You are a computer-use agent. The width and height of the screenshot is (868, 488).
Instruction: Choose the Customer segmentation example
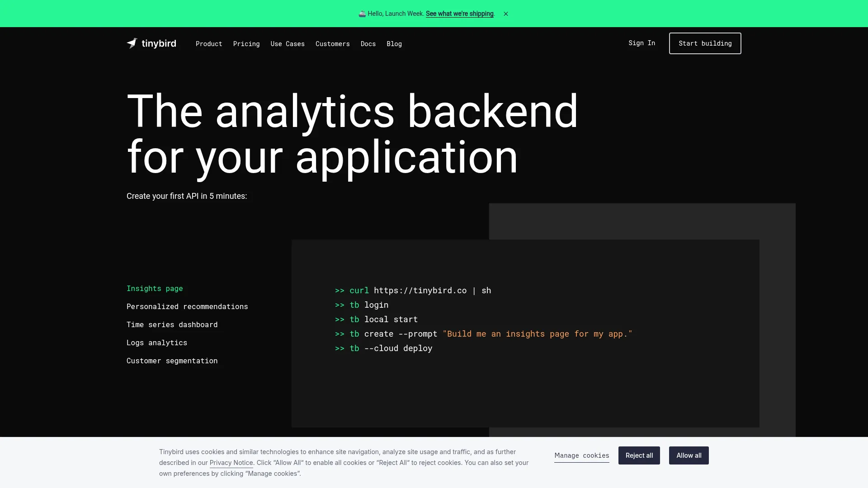[172, 361]
